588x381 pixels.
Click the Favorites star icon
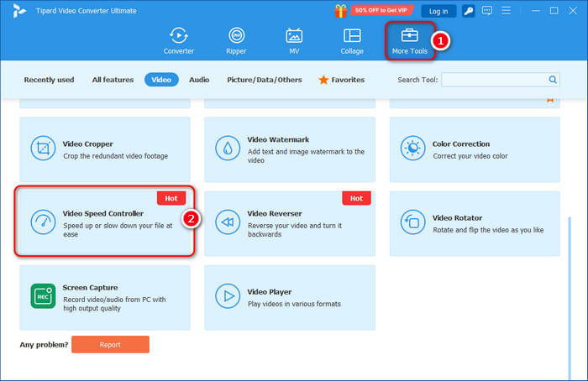tap(323, 80)
